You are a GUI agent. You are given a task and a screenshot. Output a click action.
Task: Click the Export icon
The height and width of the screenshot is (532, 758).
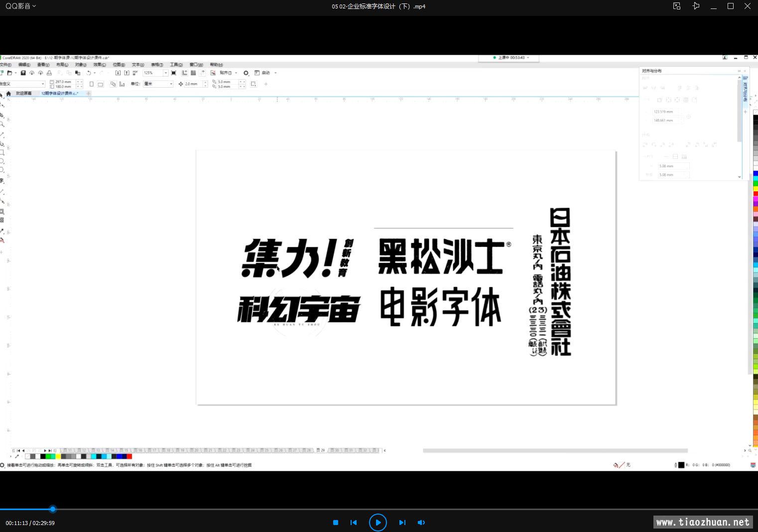click(126, 73)
